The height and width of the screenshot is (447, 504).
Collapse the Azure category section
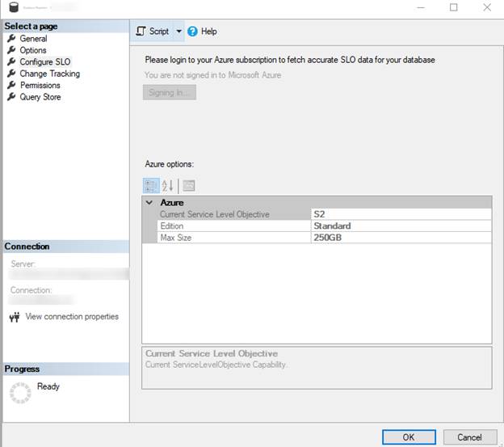(x=149, y=203)
